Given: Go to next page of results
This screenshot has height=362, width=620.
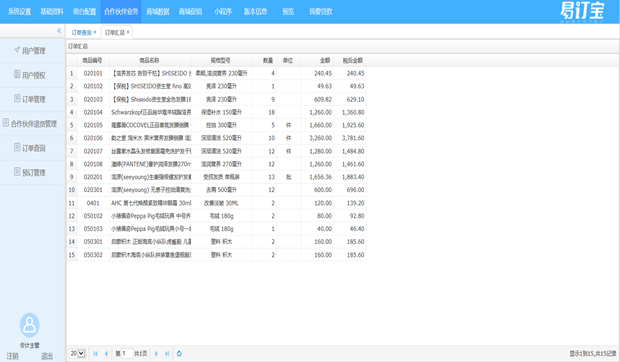Looking at the screenshot, I should [x=156, y=354].
